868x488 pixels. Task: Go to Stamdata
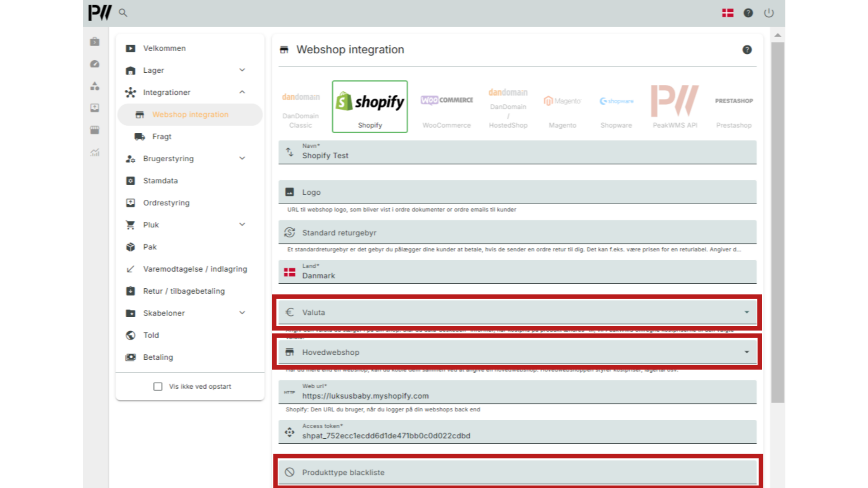tap(190, 181)
